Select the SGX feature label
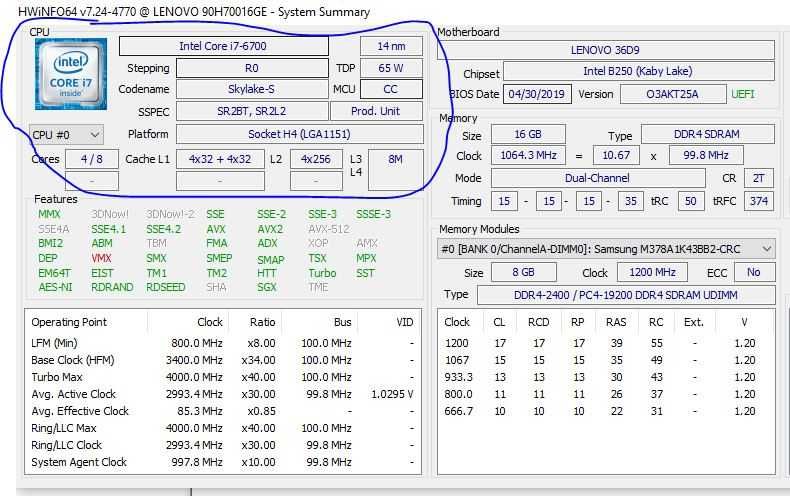The width and height of the screenshot is (790, 496). point(267,287)
